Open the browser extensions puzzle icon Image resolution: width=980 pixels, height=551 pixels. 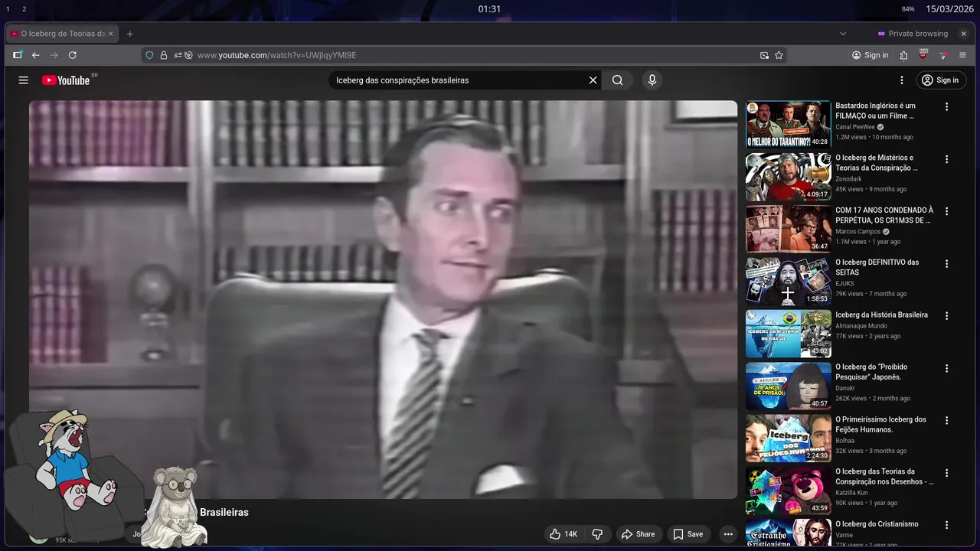(904, 55)
